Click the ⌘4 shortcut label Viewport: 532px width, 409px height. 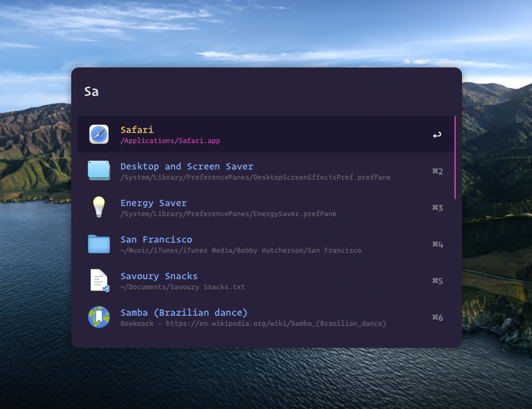tap(437, 245)
